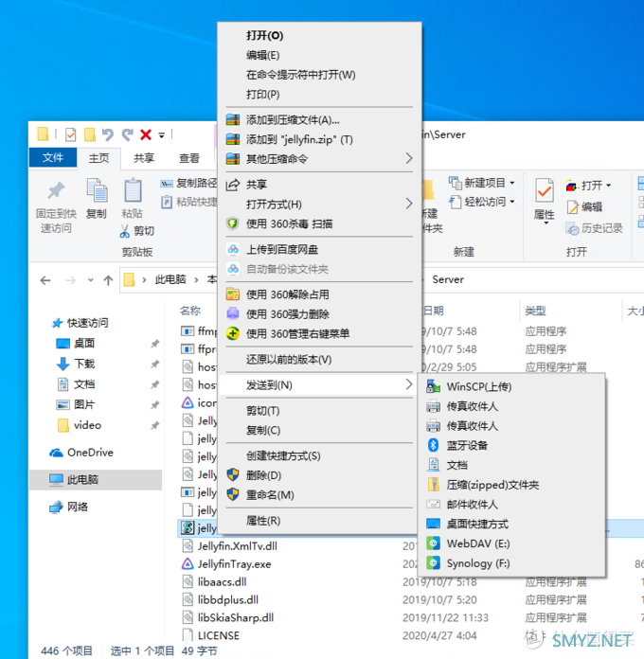Open the Quick Access Toolbar customize dropdown

(162, 135)
